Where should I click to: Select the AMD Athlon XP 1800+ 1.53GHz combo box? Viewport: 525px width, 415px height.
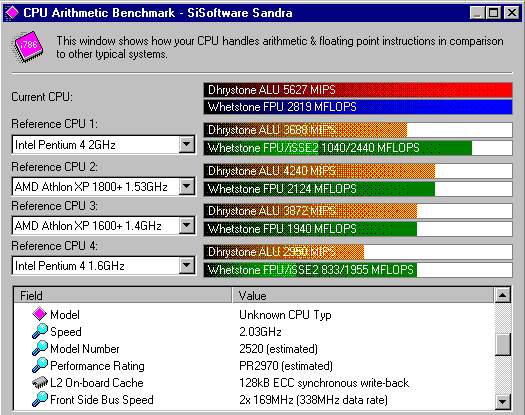point(103,187)
